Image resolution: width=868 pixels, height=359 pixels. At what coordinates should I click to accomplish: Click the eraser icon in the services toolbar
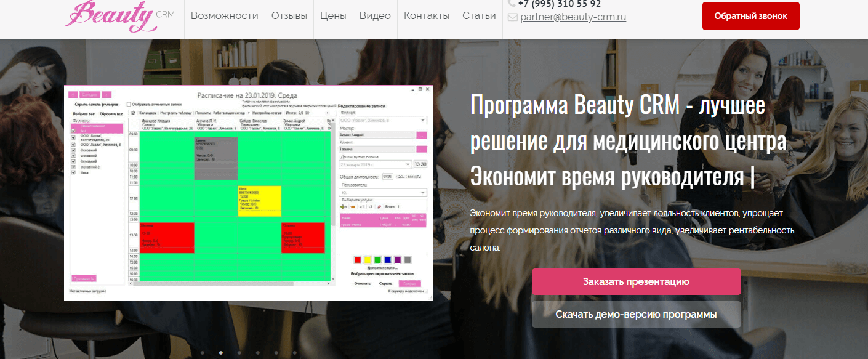pos(379,207)
